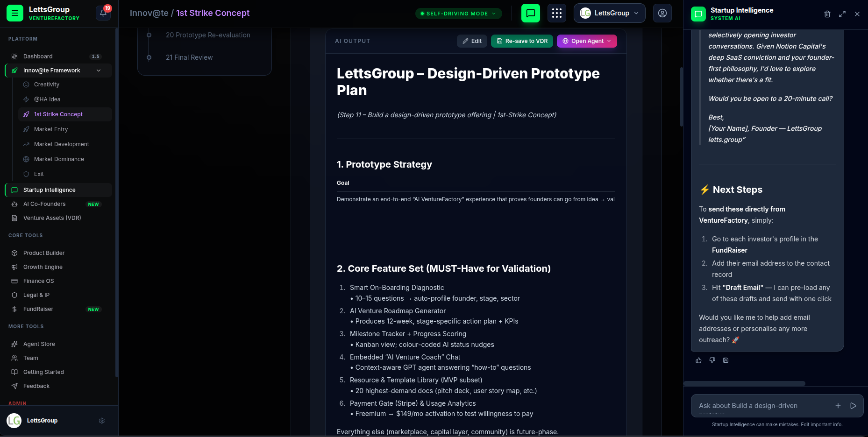The height and width of the screenshot is (437, 868).
Task: Open the Market Dominance stage
Action: 65,159
